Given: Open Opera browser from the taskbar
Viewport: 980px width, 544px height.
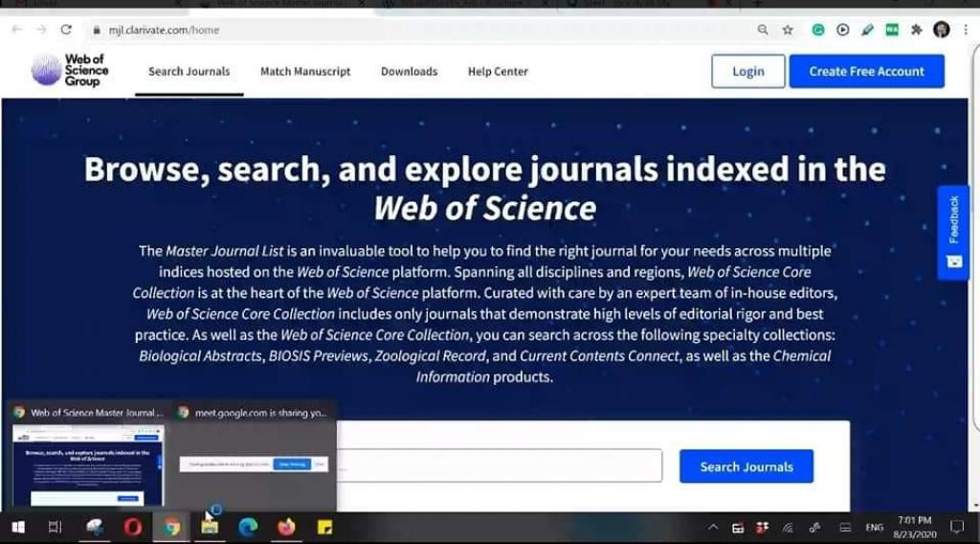Looking at the screenshot, I should 132,527.
